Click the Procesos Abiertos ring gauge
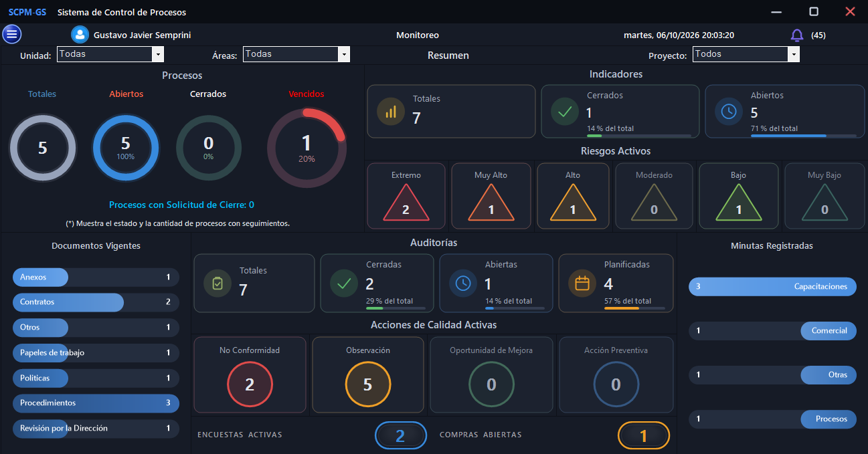The width and height of the screenshot is (868, 454). (x=126, y=148)
